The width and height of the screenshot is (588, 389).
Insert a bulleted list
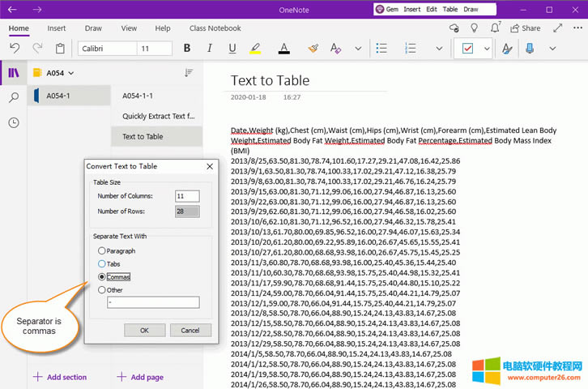point(381,49)
